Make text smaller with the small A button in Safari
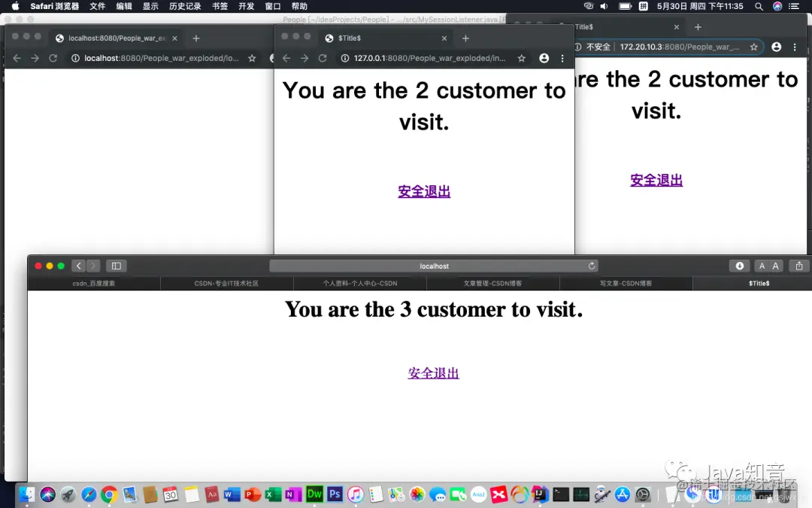The image size is (812, 508). tap(762, 266)
